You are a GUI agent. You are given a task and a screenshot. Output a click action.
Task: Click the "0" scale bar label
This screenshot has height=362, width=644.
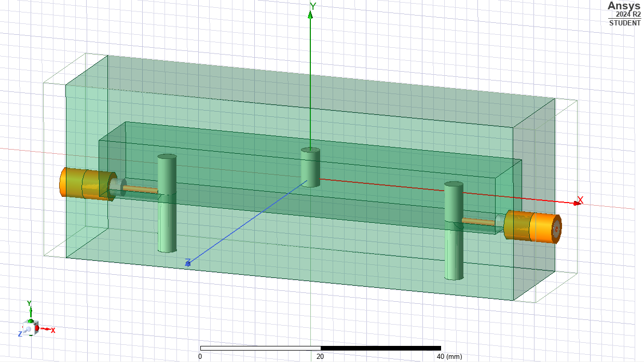pos(200,357)
